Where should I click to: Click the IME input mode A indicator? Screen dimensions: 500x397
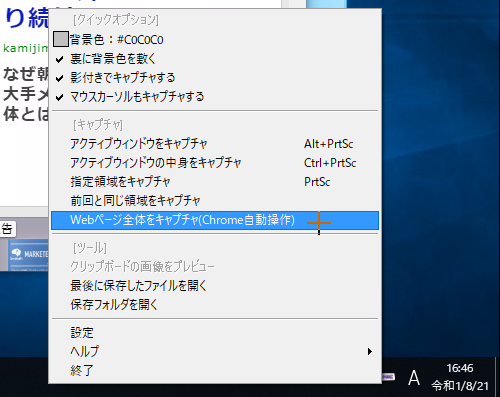(414, 378)
